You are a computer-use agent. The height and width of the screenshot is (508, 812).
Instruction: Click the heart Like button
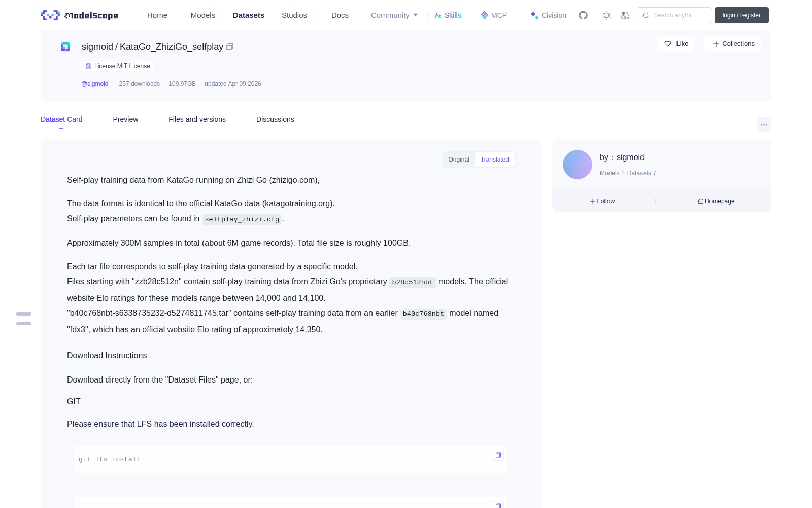pyautogui.click(x=675, y=44)
